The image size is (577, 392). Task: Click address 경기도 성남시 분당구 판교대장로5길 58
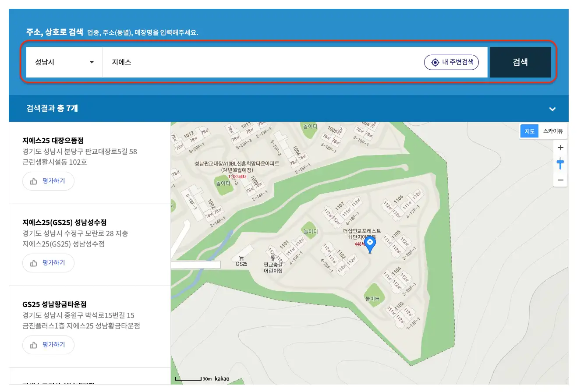pos(80,152)
